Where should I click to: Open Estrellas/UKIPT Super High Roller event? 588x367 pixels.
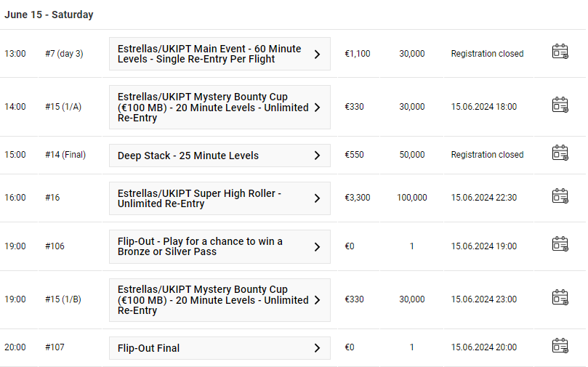click(x=220, y=198)
